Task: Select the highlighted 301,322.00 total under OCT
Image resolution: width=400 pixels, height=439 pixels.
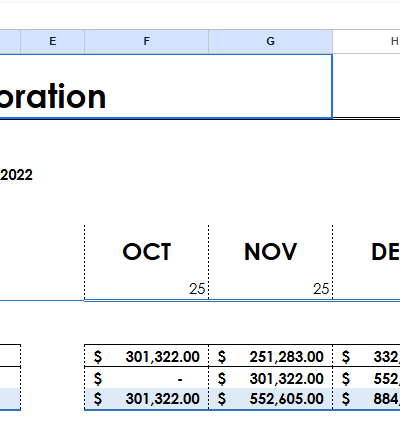Action: tap(147, 399)
